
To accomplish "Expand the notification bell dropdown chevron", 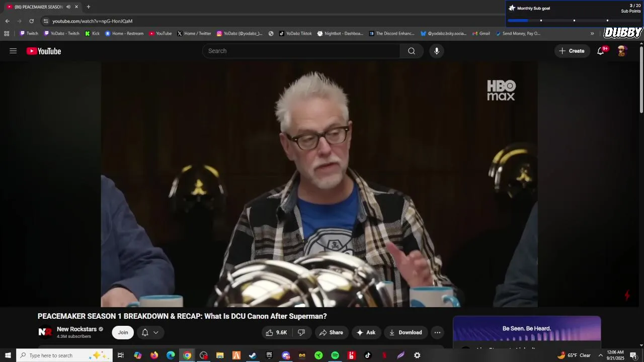I will (156, 332).
